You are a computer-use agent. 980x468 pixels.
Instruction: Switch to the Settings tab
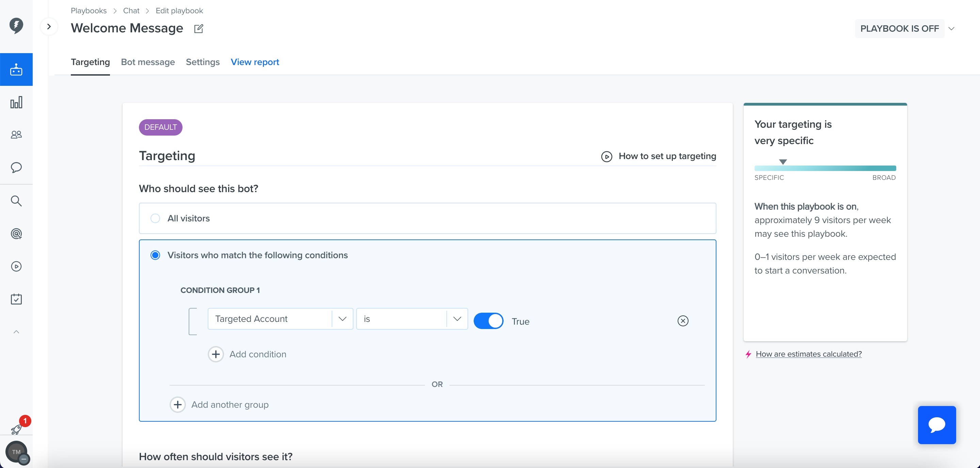(203, 62)
